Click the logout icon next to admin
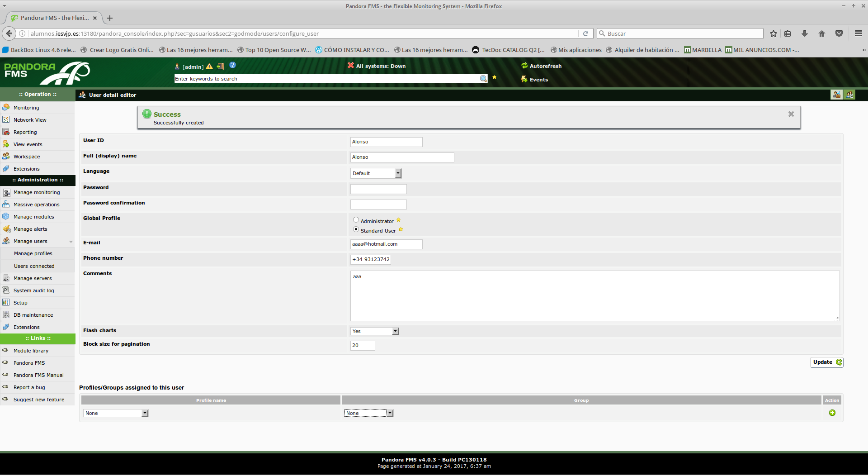Screen dimensions: 868x476 pyautogui.click(x=220, y=67)
